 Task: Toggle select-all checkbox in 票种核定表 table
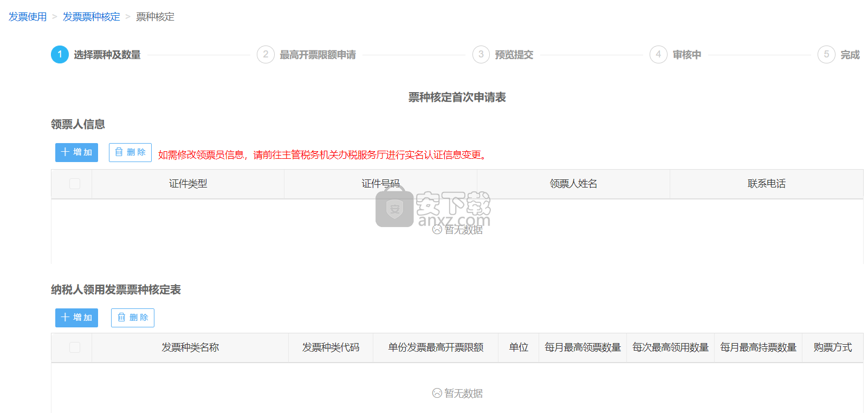click(75, 347)
